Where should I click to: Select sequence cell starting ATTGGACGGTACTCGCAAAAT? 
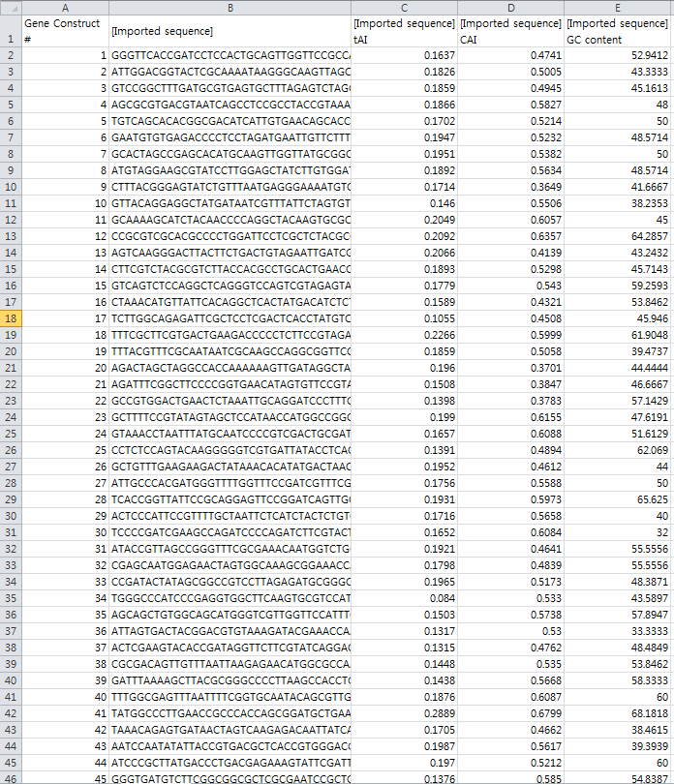coord(230,72)
